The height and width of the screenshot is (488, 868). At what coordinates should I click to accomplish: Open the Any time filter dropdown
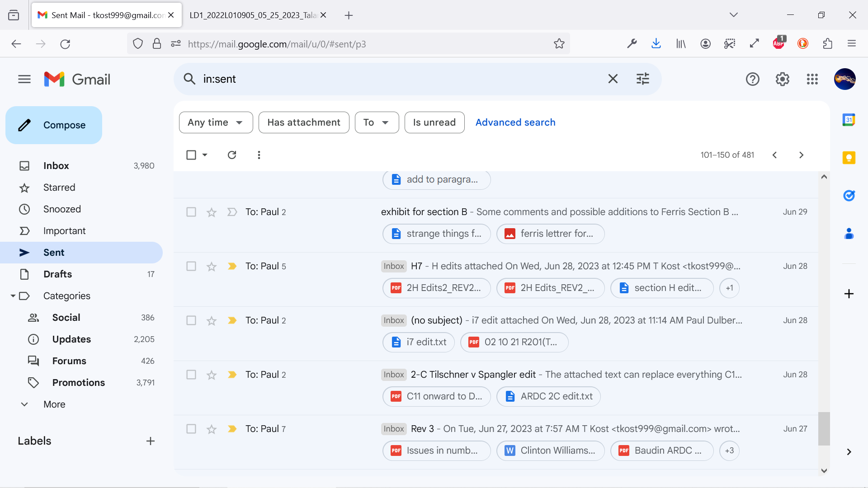[x=216, y=122]
